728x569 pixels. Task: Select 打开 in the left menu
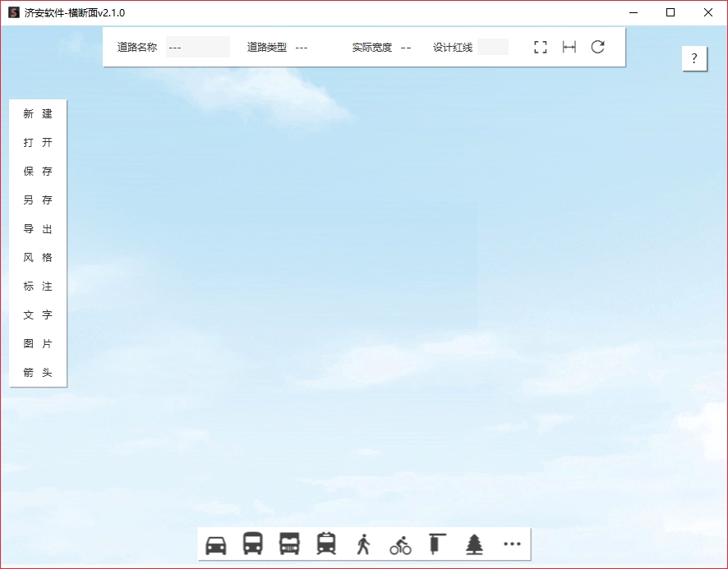pos(38,143)
